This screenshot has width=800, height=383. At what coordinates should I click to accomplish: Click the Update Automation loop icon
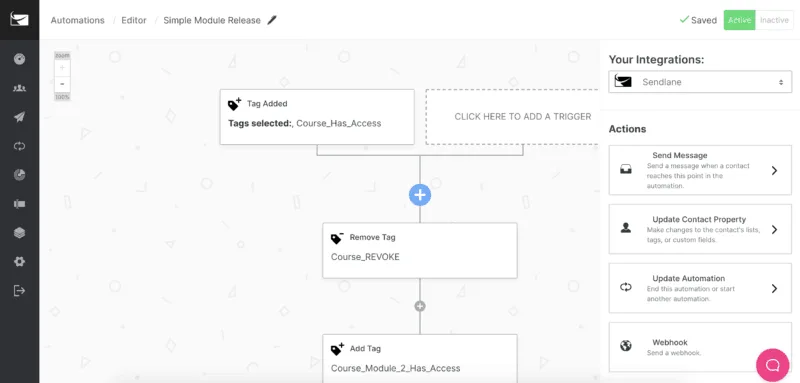(x=626, y=288)
